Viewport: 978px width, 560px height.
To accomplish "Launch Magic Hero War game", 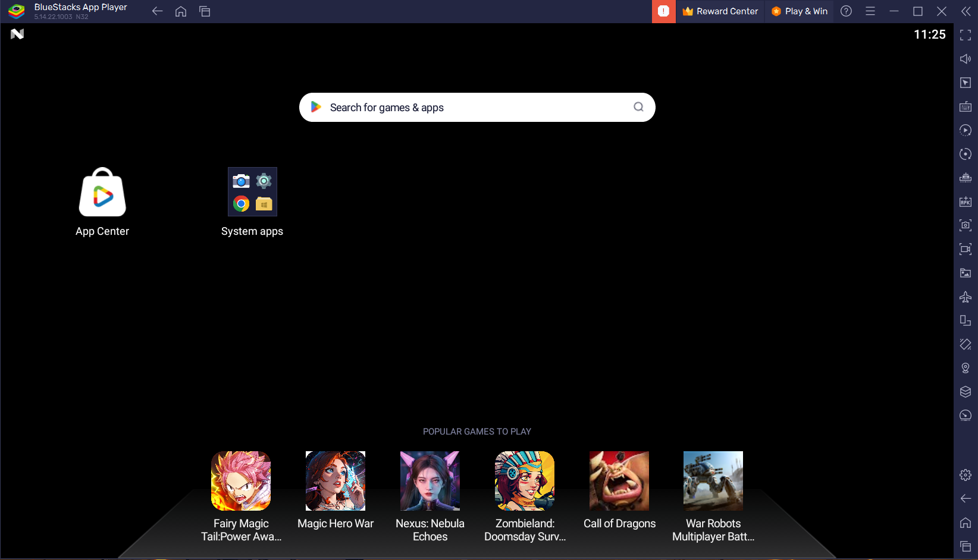I will [336, 481].
